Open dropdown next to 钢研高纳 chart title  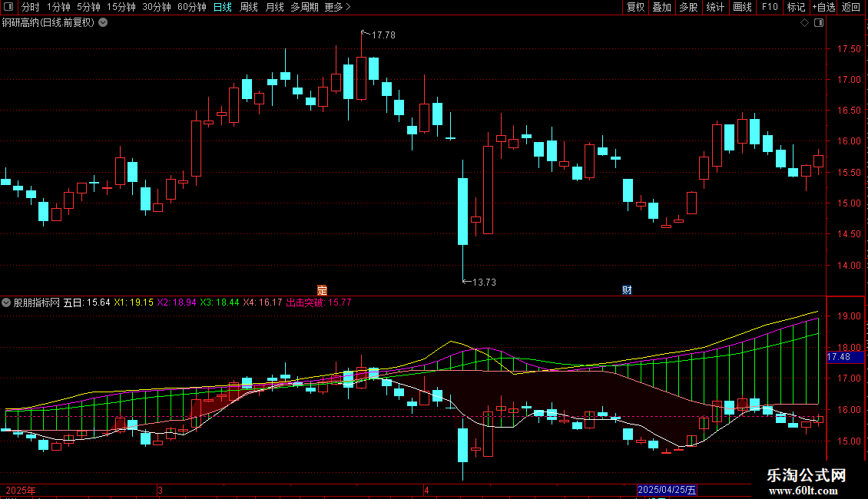(103, 23)
